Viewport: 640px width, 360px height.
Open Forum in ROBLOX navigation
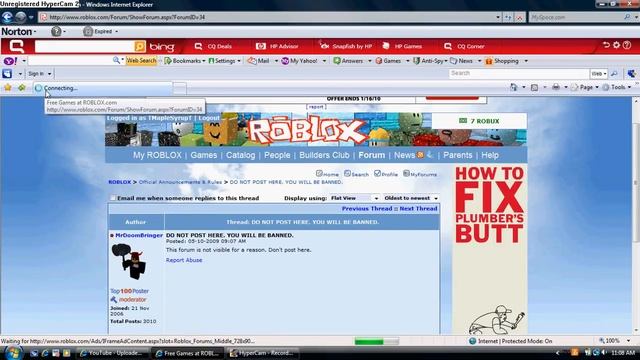click(x=371, y=155)
